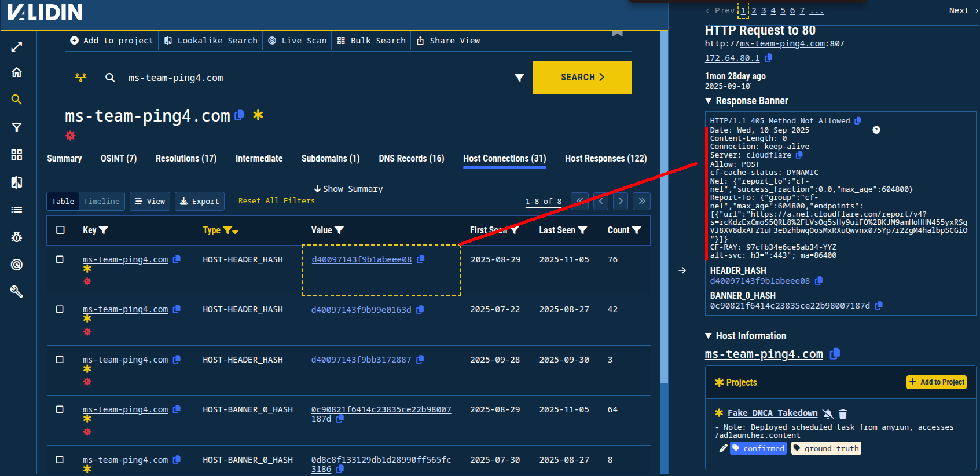Check the row with count 64
980x476 pixels.
tap(60, 409)
